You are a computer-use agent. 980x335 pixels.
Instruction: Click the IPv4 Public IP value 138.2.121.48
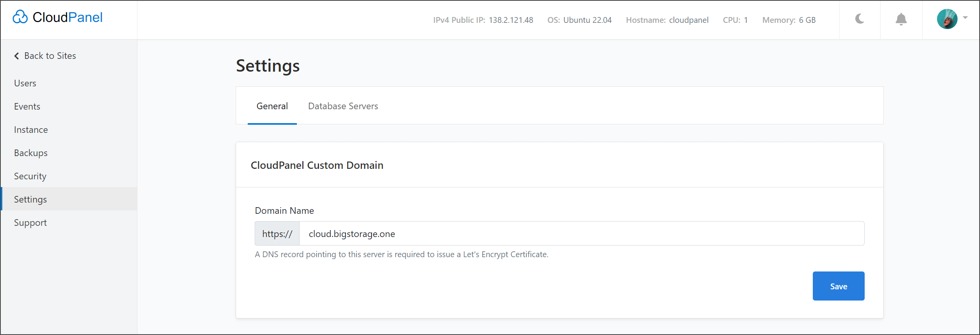(511, 20)
